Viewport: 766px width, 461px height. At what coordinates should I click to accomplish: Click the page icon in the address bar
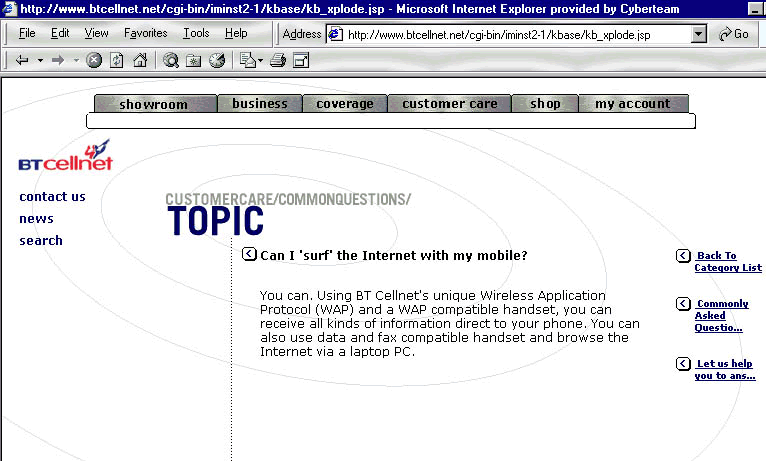[335, 34]
